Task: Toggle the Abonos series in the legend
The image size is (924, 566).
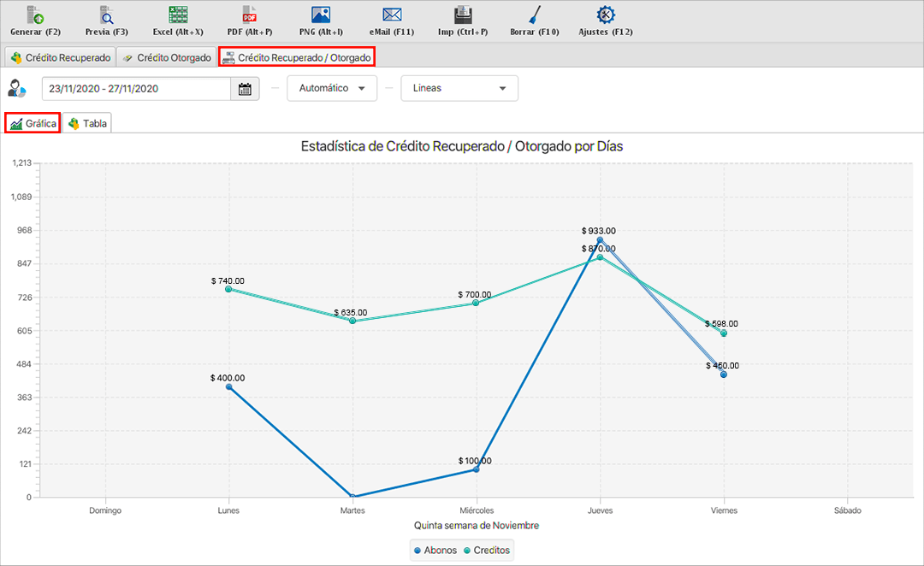Action: point(435,550)
